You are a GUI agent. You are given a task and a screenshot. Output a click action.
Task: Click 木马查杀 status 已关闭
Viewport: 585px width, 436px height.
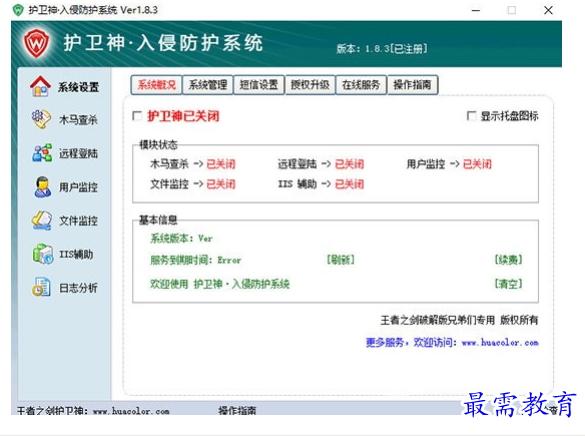point(221,164)
